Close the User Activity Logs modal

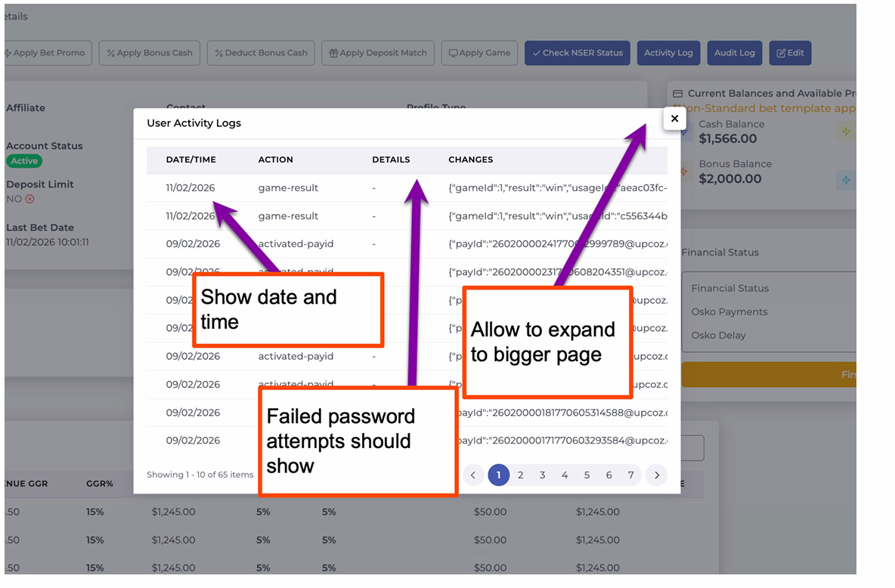pos(674,119)
